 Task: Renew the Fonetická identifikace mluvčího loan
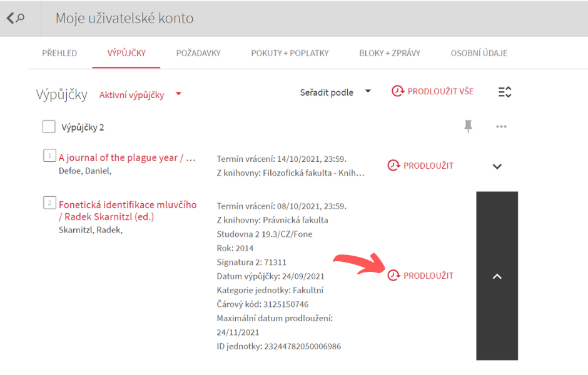click(x=420, y=276)
